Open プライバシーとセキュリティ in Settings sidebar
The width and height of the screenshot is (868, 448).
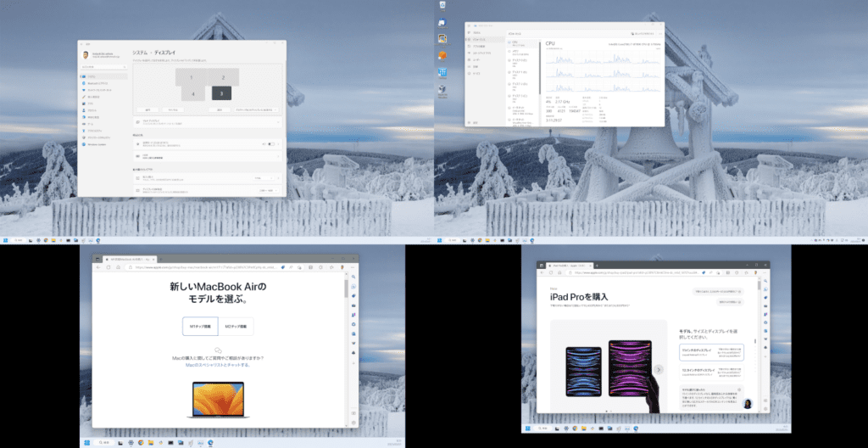pos(103,137)
